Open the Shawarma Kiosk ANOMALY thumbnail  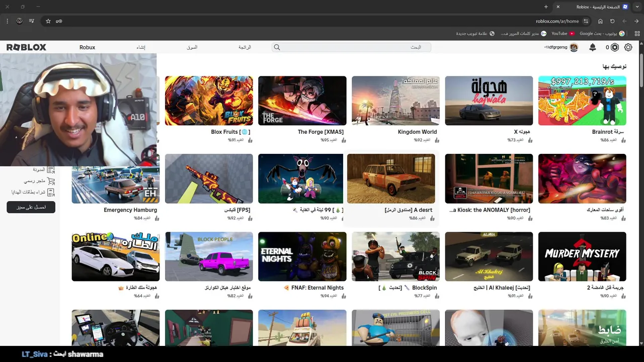point(489,178)
